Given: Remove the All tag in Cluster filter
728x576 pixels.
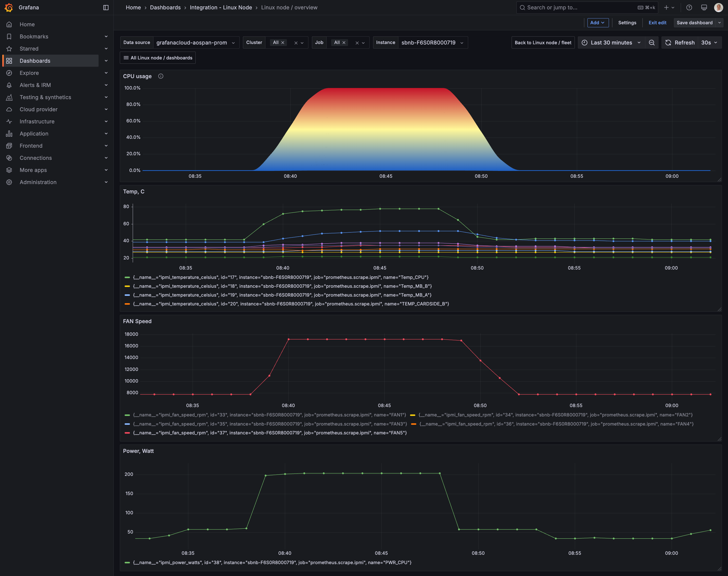Looking at the screenshot, I should (x=283, y=42).
